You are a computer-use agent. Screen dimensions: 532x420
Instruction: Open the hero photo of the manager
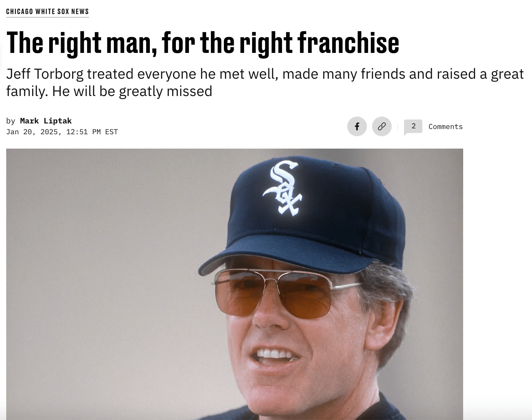point(234,284)
